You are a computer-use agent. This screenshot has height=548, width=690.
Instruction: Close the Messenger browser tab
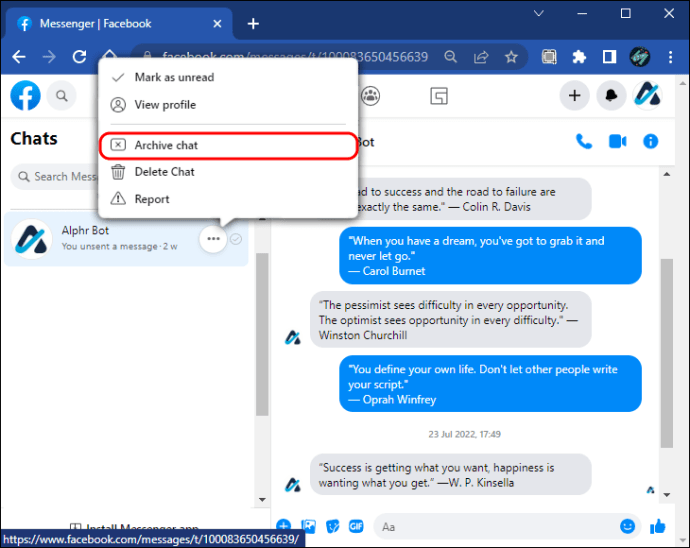click(217, 24)
